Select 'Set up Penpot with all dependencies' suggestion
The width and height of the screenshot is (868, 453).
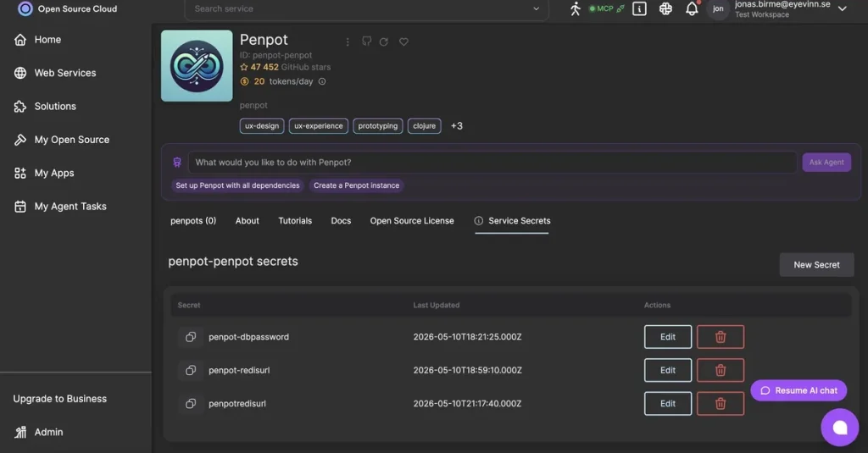tap(237, 185)
